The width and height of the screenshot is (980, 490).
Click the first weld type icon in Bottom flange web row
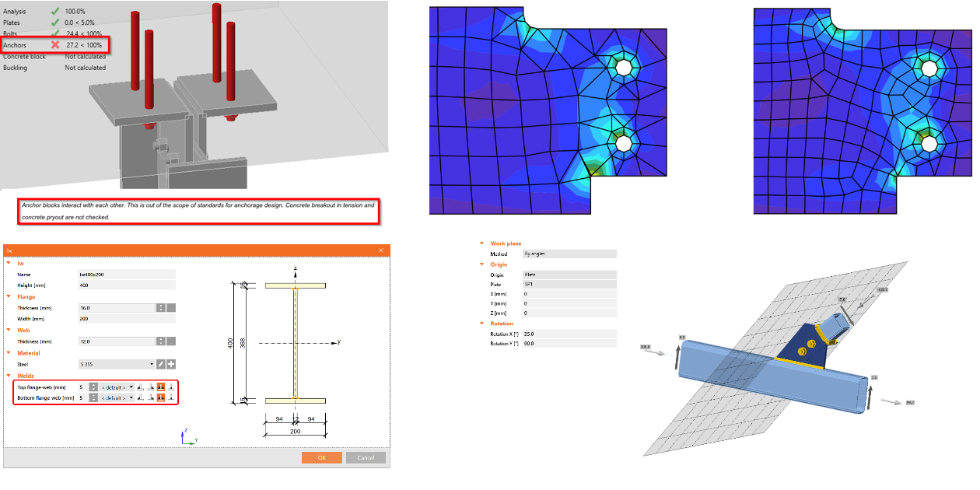point(141,397)
